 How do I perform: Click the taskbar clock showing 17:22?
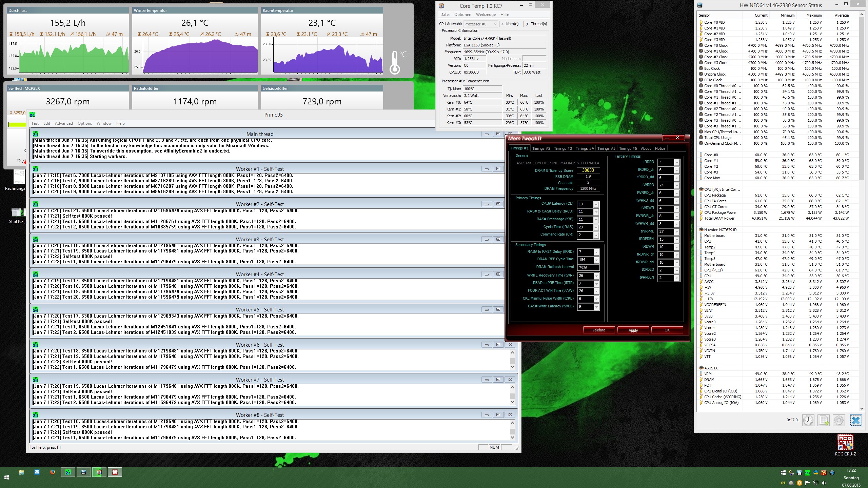(x=851, y=470)
